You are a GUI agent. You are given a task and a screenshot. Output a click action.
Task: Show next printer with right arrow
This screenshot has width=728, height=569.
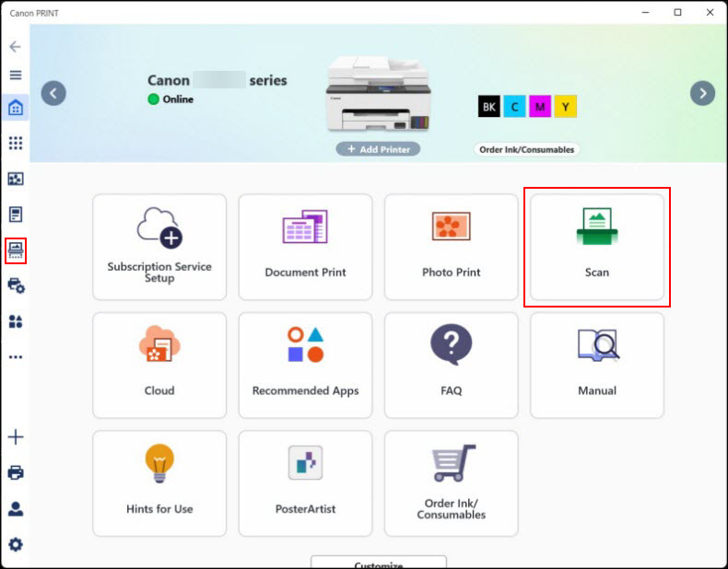[702, 93]
